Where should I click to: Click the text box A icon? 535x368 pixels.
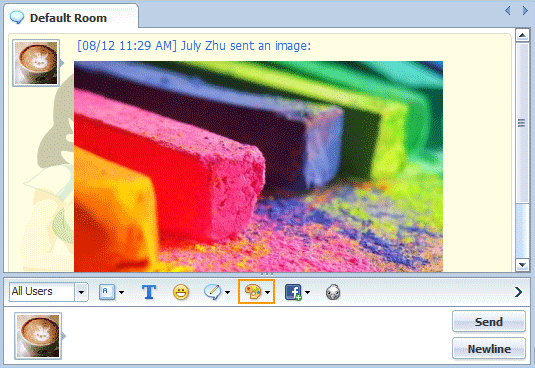107,292
